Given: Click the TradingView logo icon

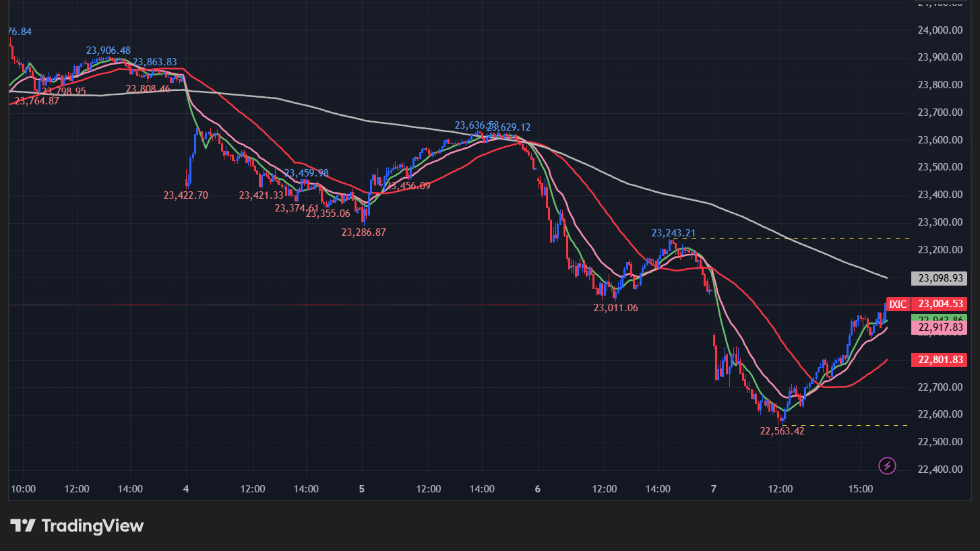Looking at the screenshot, I should 22,525.
